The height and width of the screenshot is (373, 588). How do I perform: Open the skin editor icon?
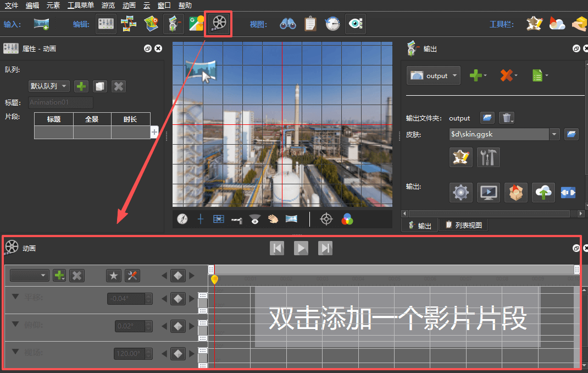461,157
